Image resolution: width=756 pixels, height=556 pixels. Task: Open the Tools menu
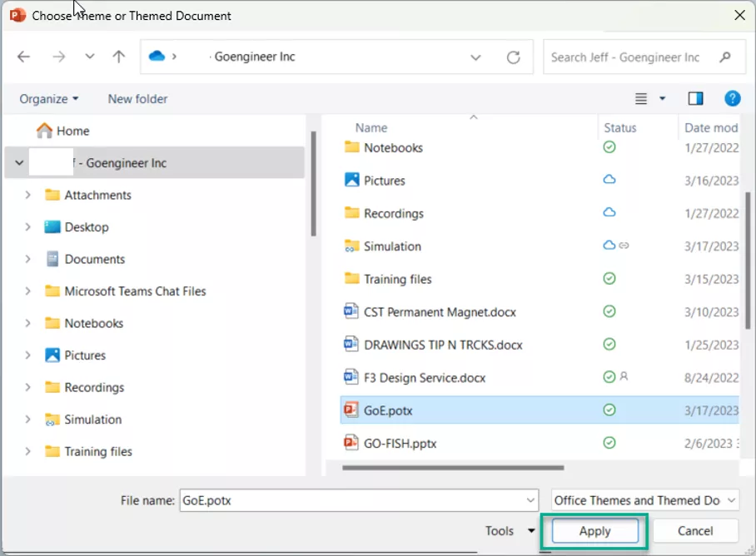(510, 530)
